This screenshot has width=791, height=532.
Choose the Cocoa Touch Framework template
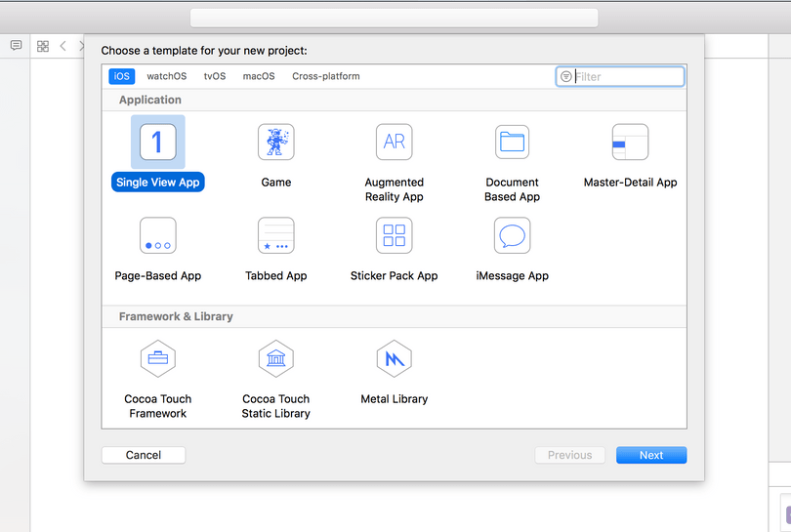click(x=158, y=358)
